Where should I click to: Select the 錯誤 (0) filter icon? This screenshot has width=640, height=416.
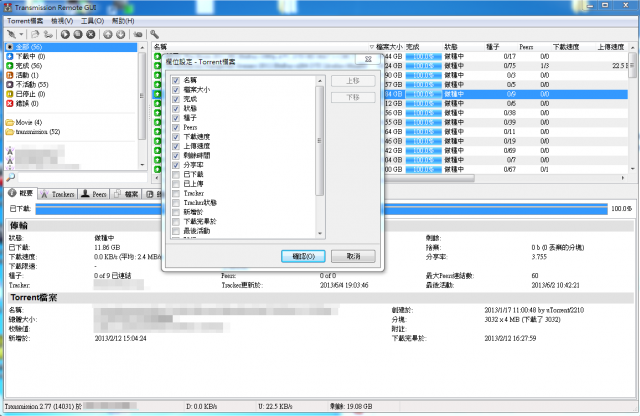pyautogui.click(x=10, y=103)
